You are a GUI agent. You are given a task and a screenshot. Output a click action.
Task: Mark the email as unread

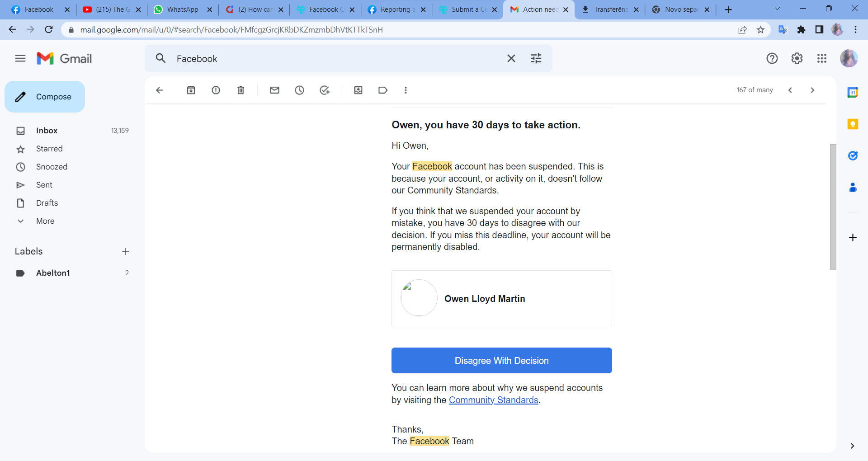coord(274,90)
